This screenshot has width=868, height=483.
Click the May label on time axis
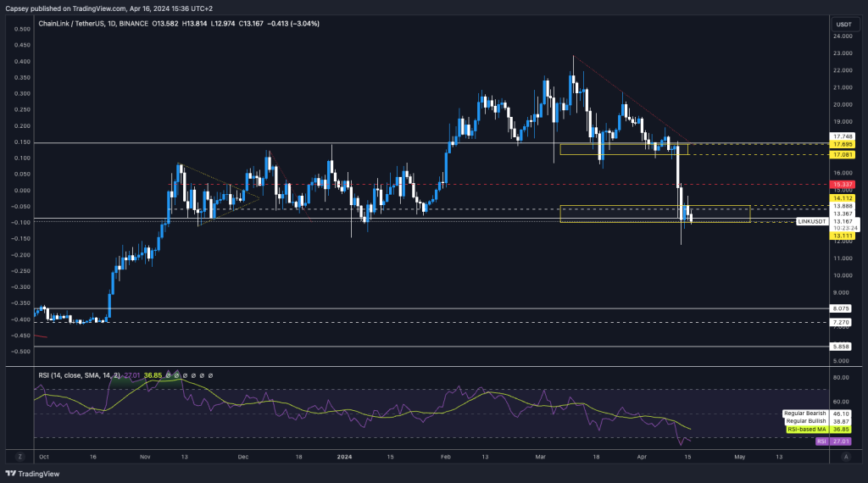coord(739,457)
